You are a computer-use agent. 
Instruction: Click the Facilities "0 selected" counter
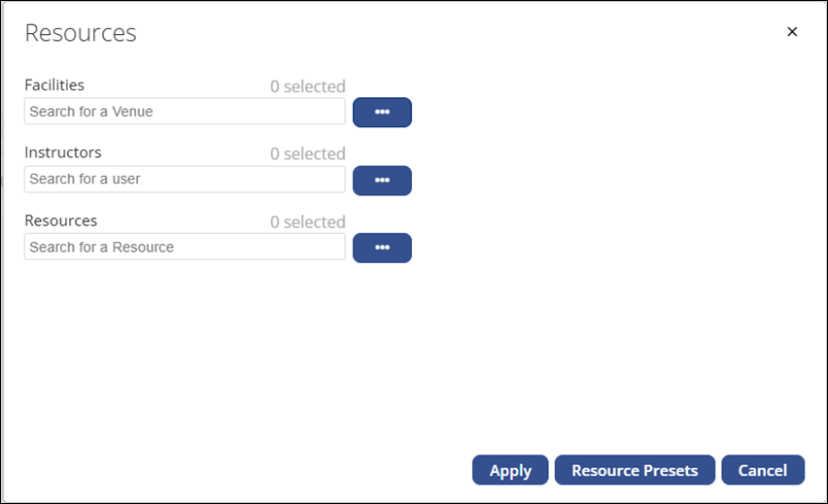coord(307,86)
